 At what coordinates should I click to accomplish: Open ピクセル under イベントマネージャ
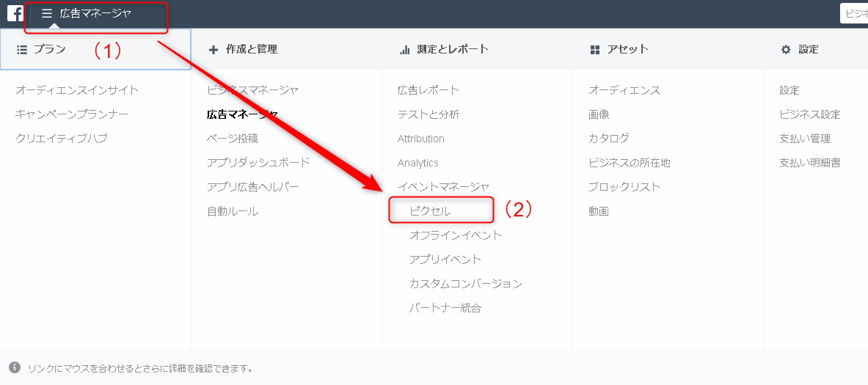click(430, 210)
